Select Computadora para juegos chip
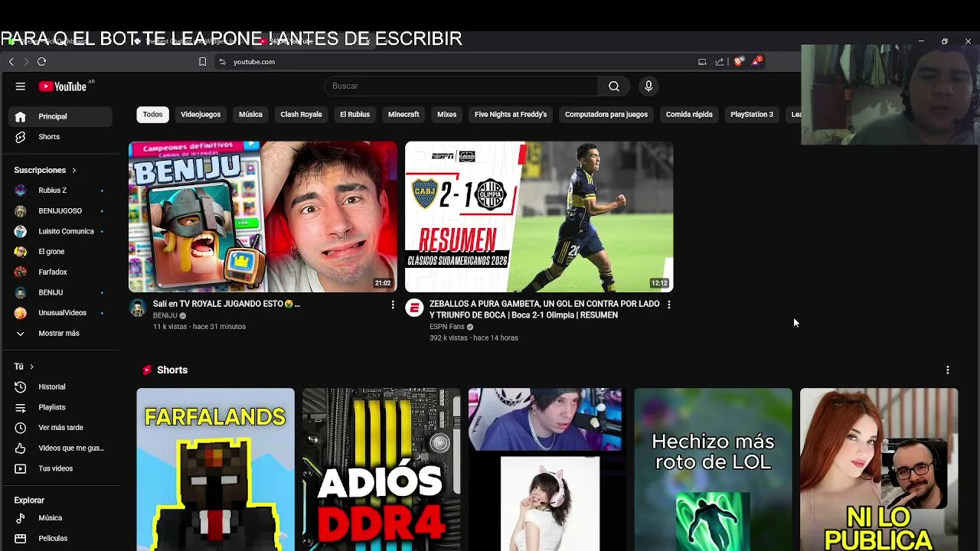980x551 pixels. (606, 115)
